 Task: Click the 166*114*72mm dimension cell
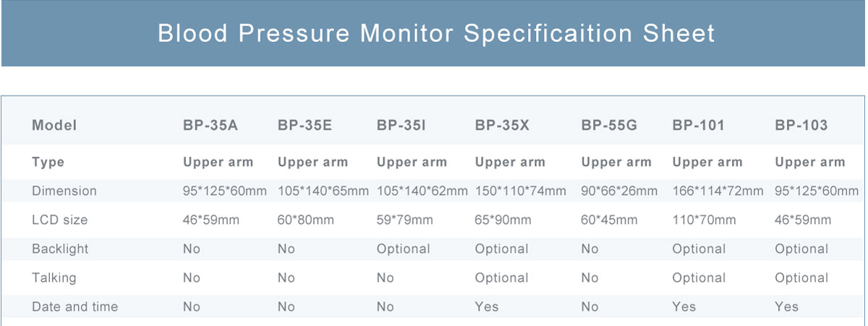click(718, 191)
